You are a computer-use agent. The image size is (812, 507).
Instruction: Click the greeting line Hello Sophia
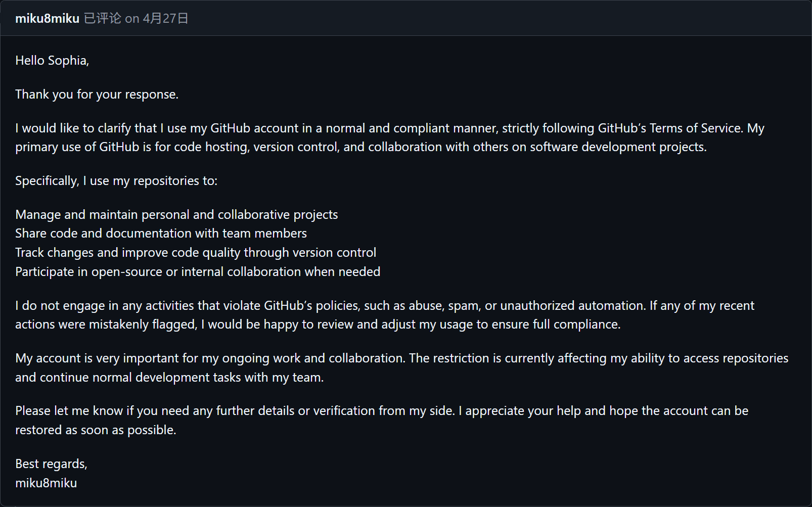(x=52, y=61)
